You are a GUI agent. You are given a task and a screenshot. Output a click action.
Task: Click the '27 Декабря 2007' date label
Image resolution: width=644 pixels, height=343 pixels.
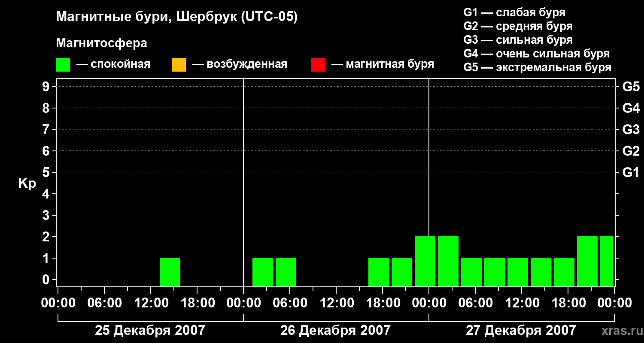click(x=521, y=330)
